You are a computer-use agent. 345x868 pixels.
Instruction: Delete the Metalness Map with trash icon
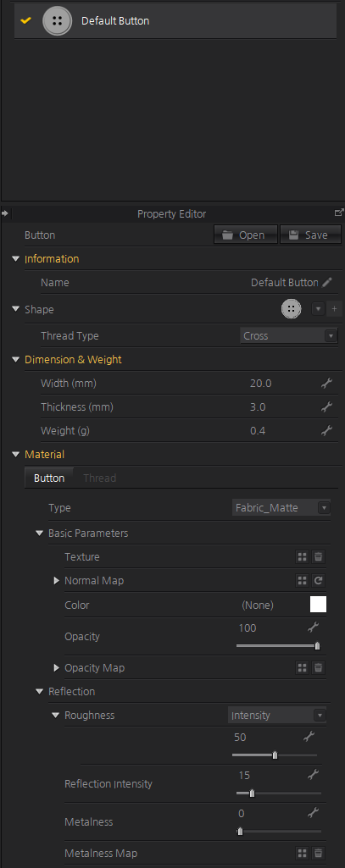coord(319,853)
